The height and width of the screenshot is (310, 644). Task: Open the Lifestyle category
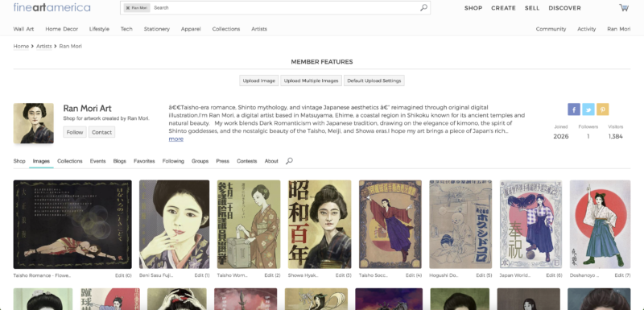[99, 29]
